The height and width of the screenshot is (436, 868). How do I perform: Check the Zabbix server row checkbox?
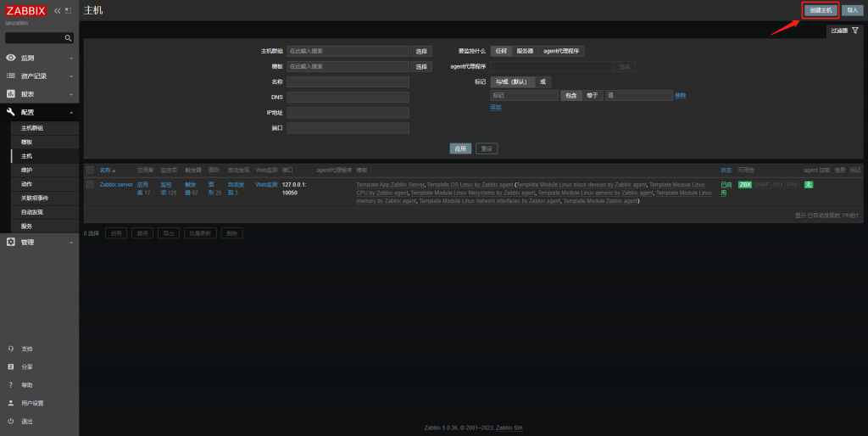(x=90, y=184)
